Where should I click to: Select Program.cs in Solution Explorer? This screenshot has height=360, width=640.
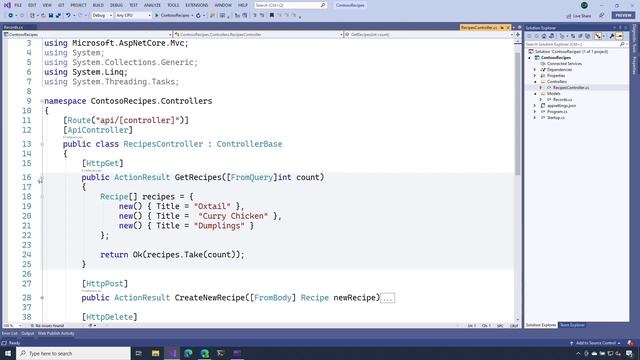point(557,111)
